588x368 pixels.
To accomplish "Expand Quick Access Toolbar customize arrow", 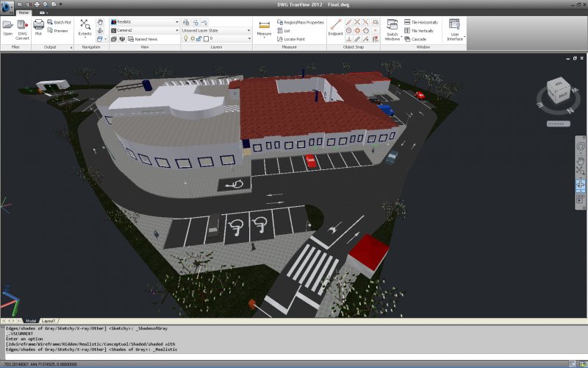I will (60, 4).
